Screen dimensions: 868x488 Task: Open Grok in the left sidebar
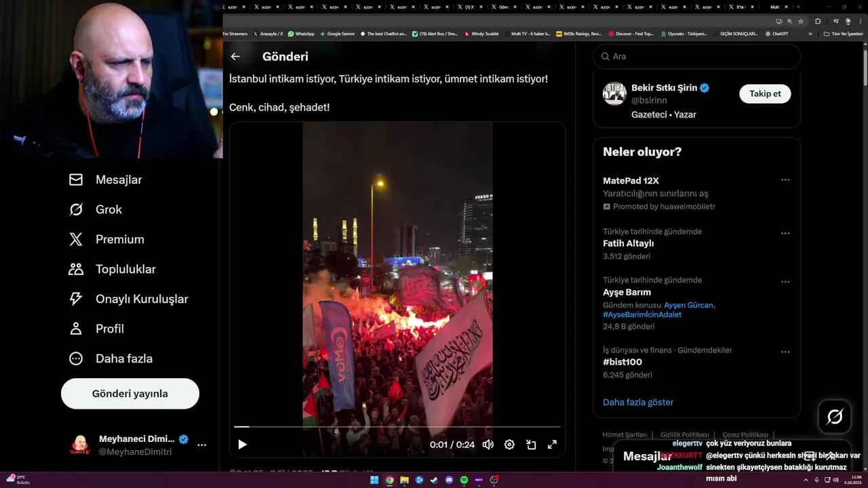[x=95, y=209]
